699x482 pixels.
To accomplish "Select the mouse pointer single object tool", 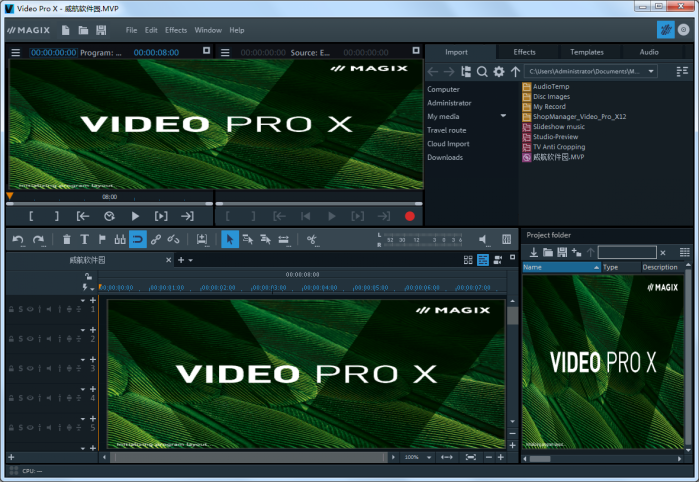I will (230, 239).
